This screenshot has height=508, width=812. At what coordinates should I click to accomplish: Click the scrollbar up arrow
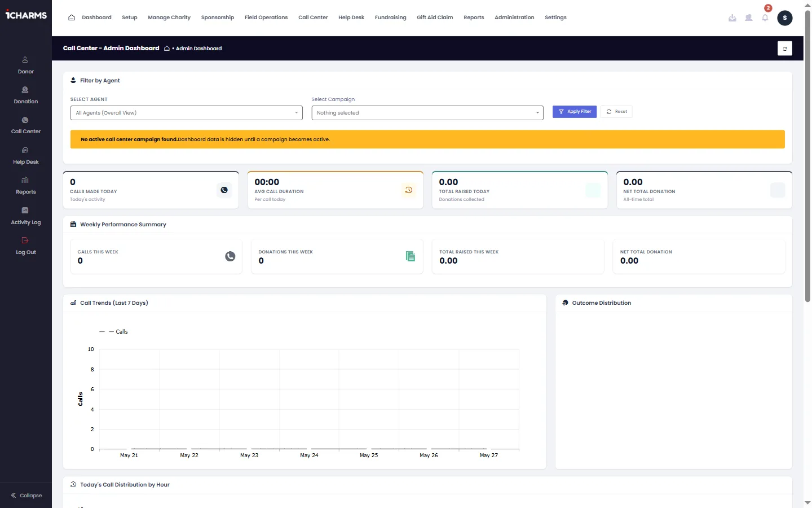point(807,4)
